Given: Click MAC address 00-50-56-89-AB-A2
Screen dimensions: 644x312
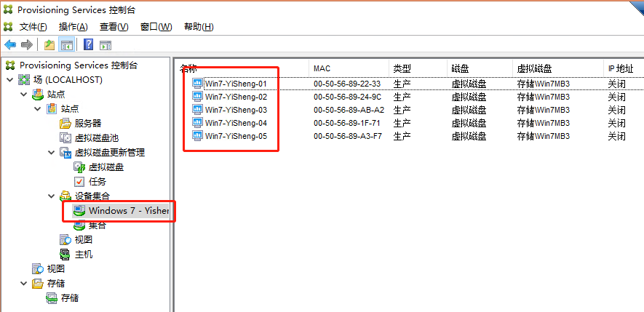Looking at the screenshot, I should click(x=349, y=110).
